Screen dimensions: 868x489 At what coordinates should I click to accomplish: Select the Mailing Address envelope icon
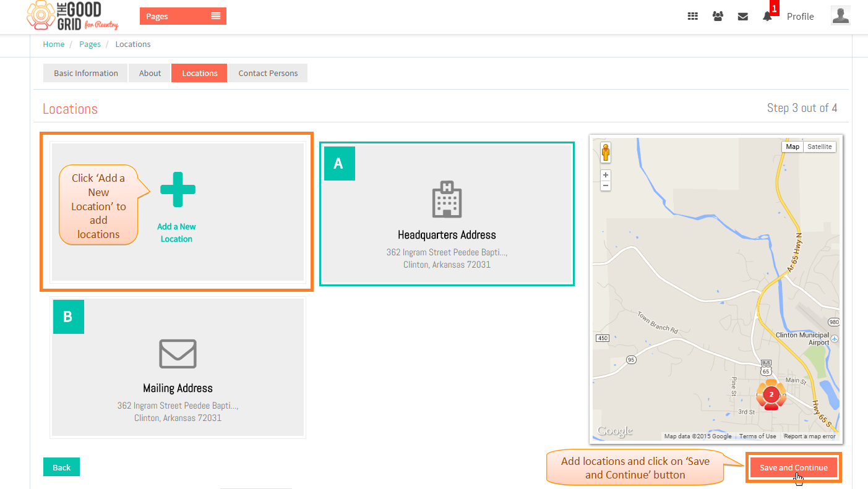coord(178,354)
